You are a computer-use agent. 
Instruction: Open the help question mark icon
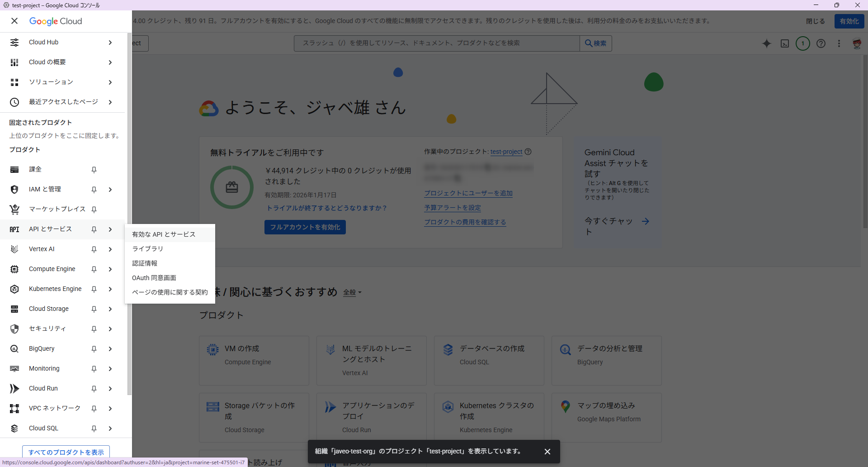click(821, 43)
